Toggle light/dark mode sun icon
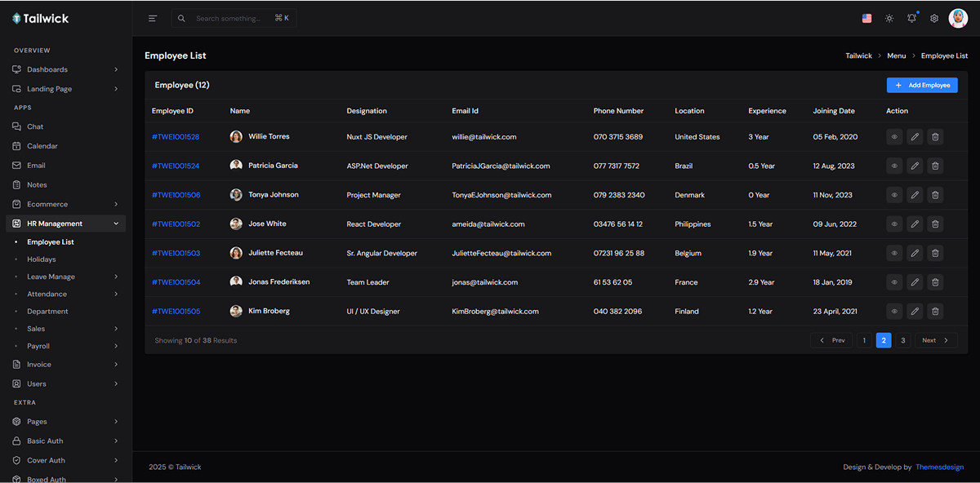Image resolution: width=980 pixels, height=483 pixels. (889, 18)
